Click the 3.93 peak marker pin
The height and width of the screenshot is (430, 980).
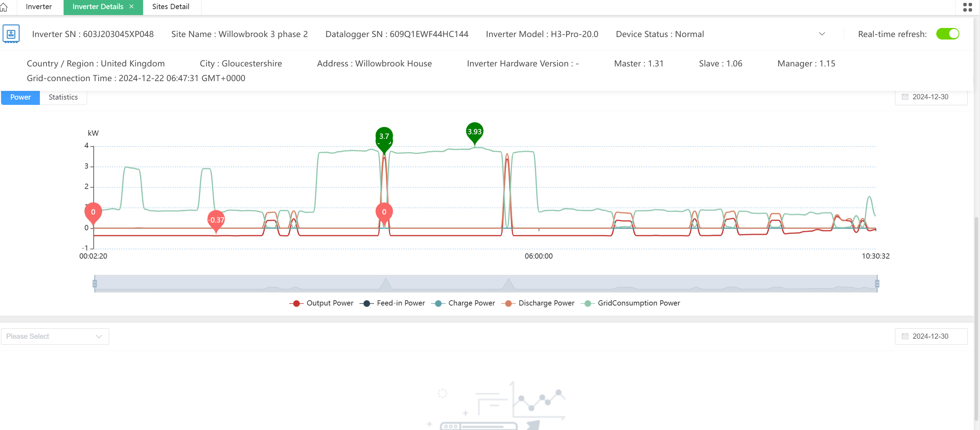pyautogui.click(x=474, y=132)
